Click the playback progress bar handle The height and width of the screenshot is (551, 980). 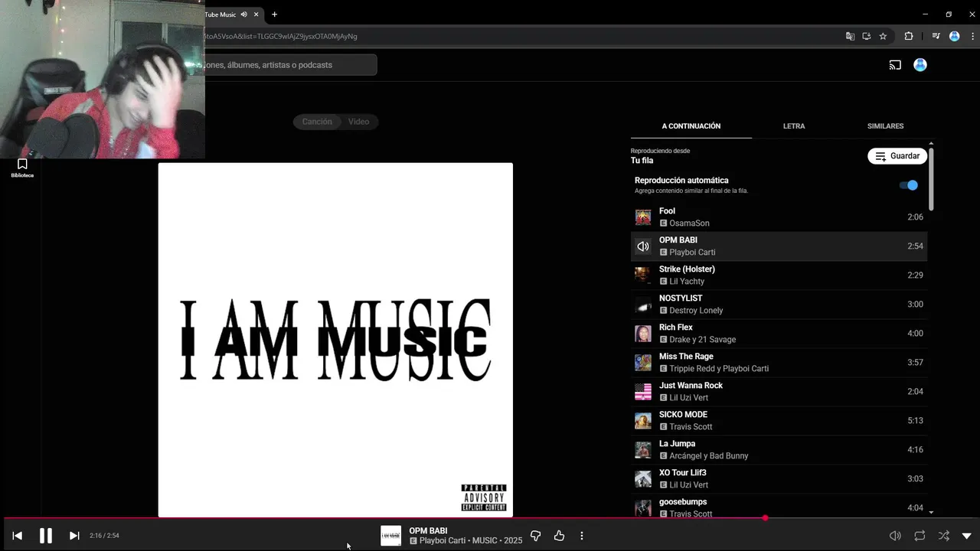(x=765, y=518)
